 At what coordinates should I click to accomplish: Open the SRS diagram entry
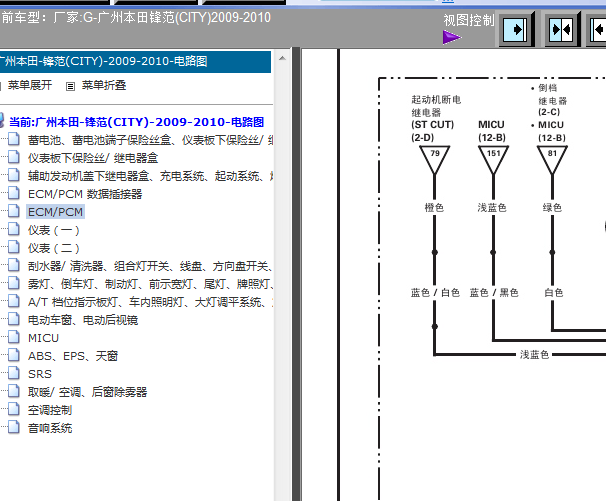click(40, 374)
